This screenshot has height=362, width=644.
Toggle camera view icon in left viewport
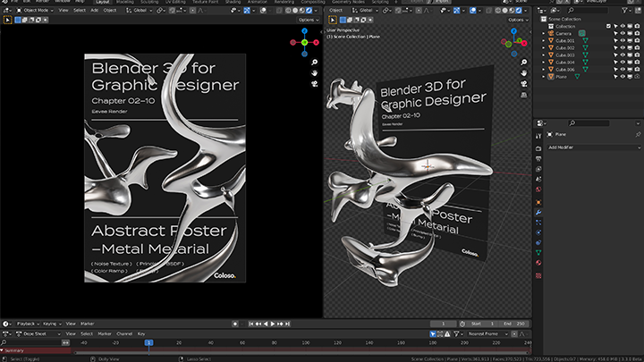315,84
